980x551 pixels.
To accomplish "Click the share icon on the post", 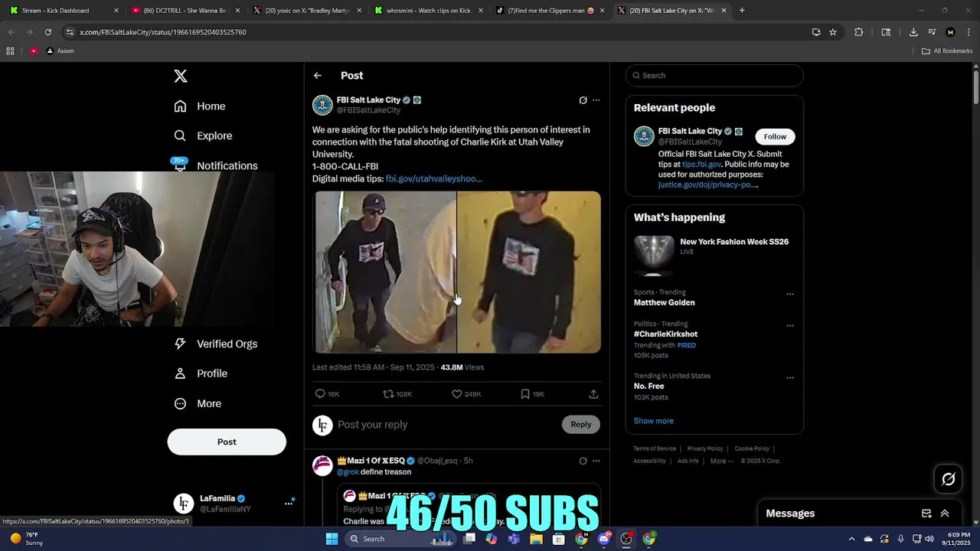I will tap(593, 394).
